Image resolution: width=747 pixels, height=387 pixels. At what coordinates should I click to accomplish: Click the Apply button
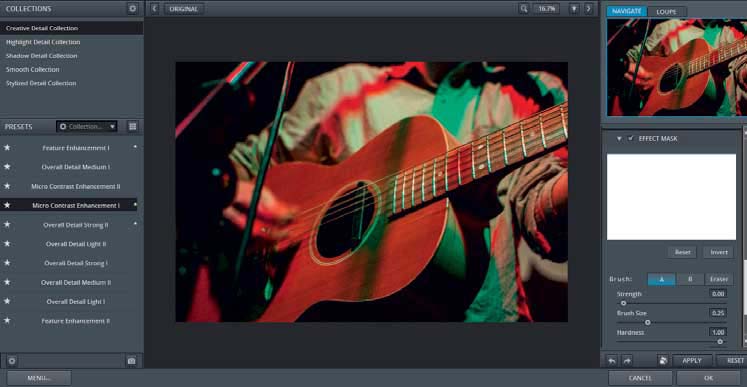[x=692, y=361]
